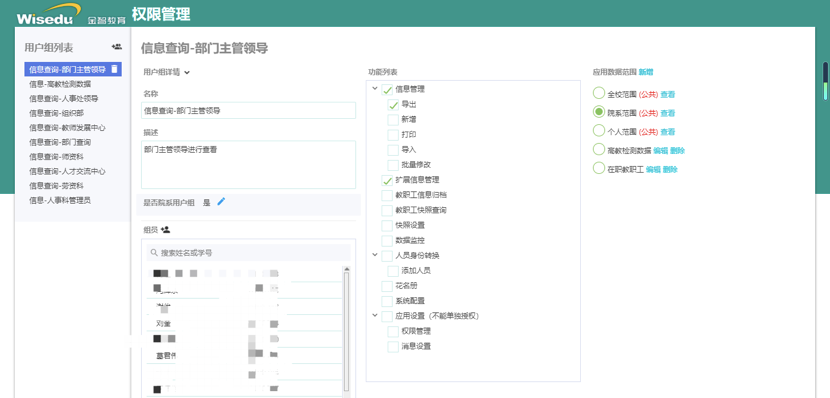The image size is (830, 398).
Task: Check the 导入 checkbox
Action: pyautogui.click(x=393, y=150)
